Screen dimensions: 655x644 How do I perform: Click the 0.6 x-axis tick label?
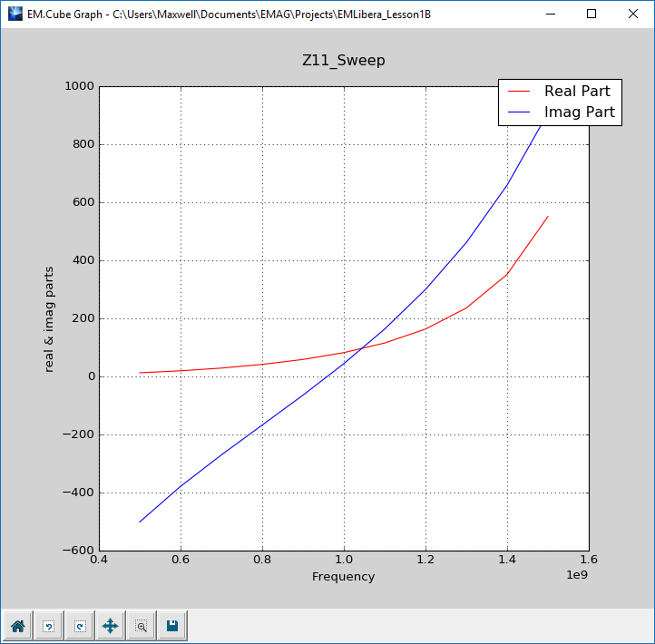click(x=181, y=560)
